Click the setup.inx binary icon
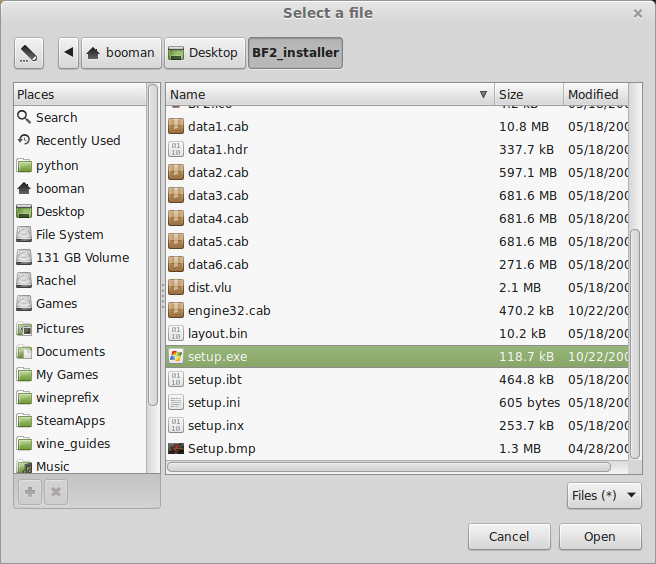 [176, 426]
